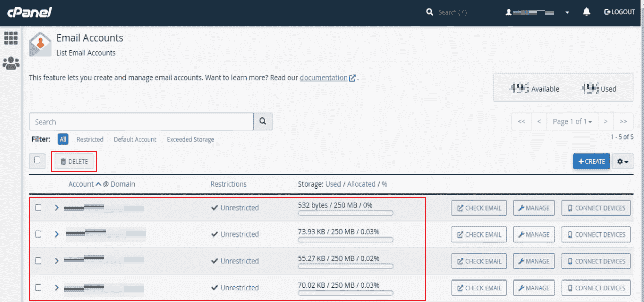Check the first email account row checkbox
This screenshot has height=302, width=644.
coord(38,208)
